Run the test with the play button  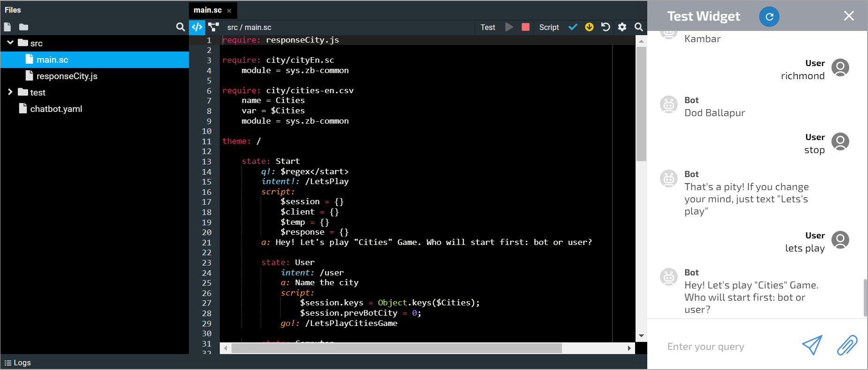(x=509, y=27)
